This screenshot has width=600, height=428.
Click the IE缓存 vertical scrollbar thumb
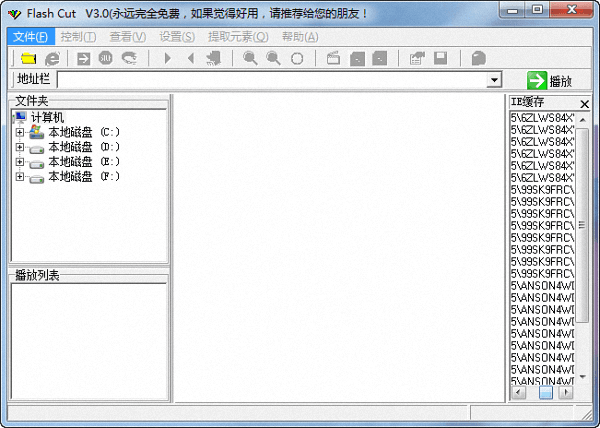click(582, 225)
